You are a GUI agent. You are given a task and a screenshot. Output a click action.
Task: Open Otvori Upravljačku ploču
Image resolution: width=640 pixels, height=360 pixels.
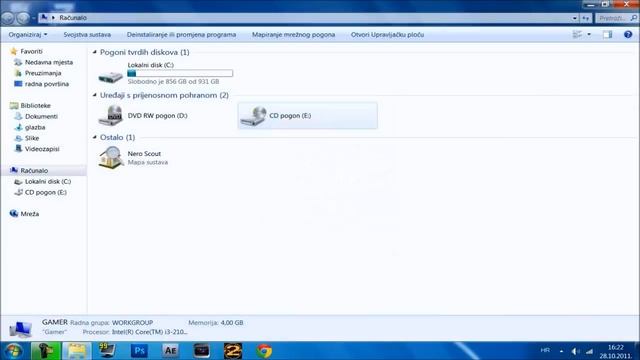click(x=387, y=35)
